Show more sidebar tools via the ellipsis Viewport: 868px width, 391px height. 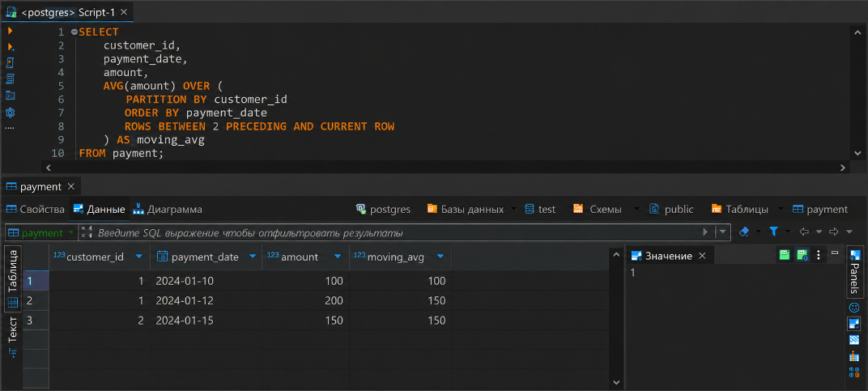(10, 128)
